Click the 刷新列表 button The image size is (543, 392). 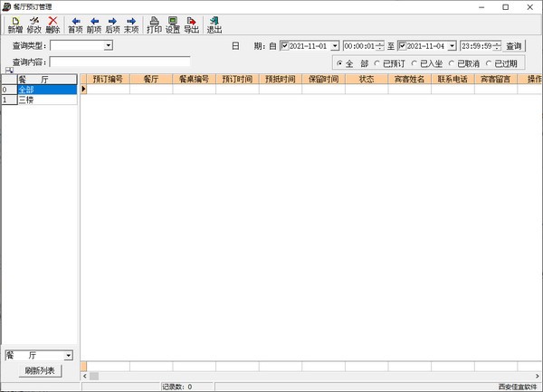tap(40, 371)
